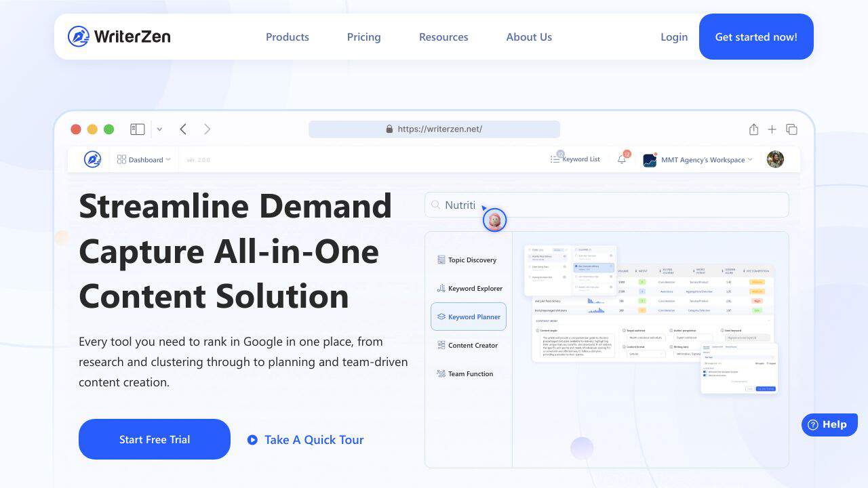Open the Dashboard dropdown
868x488 pixels.
click(144, 159)
